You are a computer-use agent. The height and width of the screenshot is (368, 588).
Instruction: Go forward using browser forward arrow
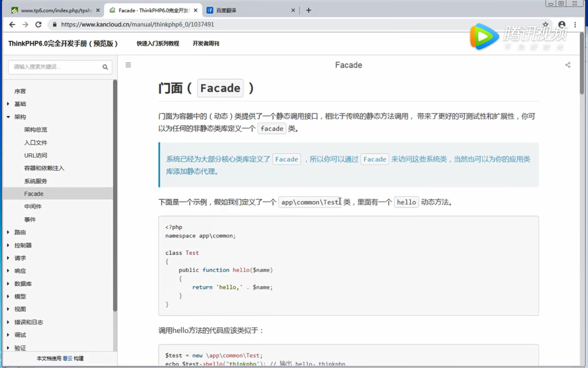click(25, 25)
